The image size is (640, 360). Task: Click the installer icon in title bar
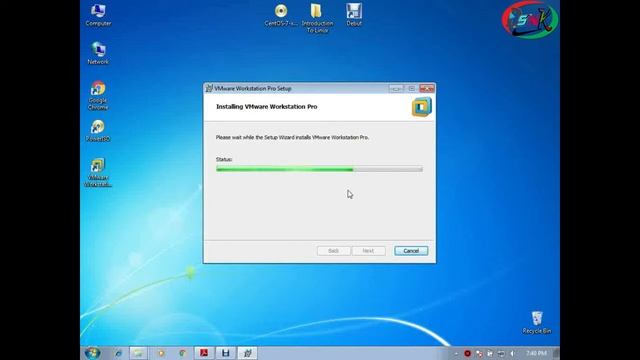coord(209,89)
